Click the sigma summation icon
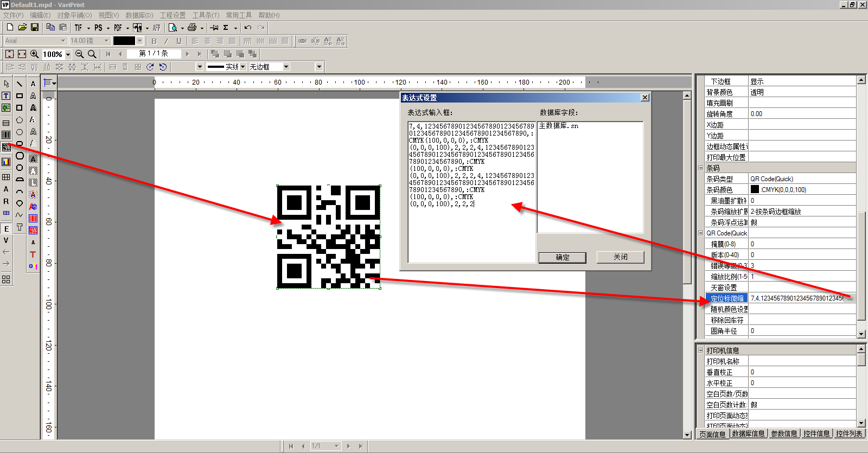The height and width of the screenshot is (453, 868). (x=226, y=28)
